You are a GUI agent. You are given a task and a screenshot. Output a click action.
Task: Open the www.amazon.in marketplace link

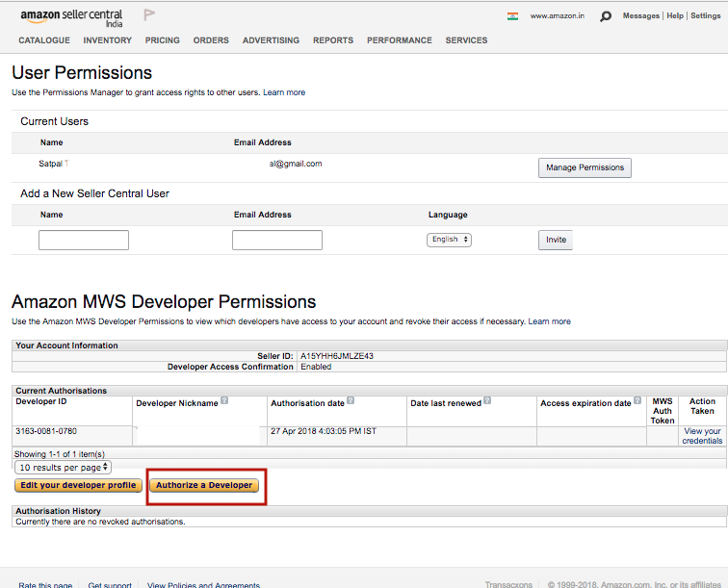point(558,15)
